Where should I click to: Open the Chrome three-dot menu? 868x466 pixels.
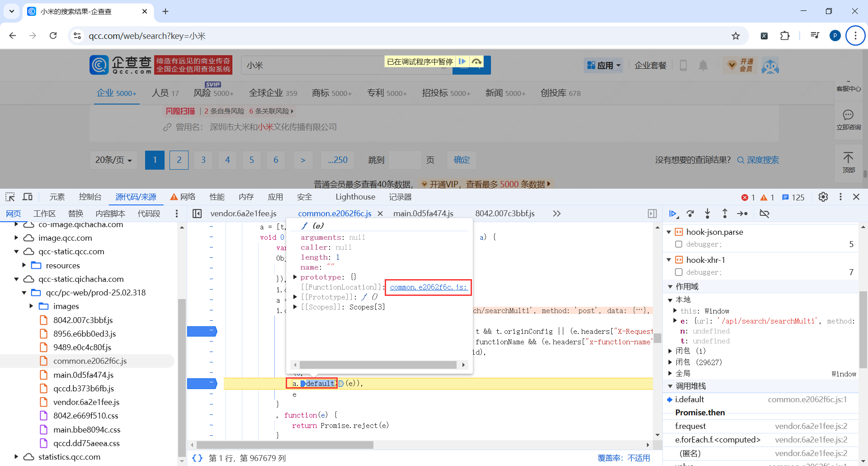tap(855, 36)
